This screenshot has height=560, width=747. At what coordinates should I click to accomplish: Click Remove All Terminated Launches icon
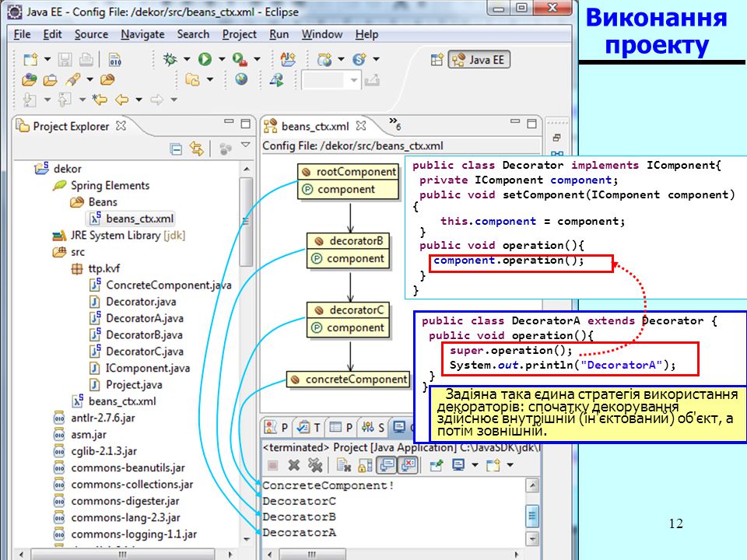click(x=315, y=465)
